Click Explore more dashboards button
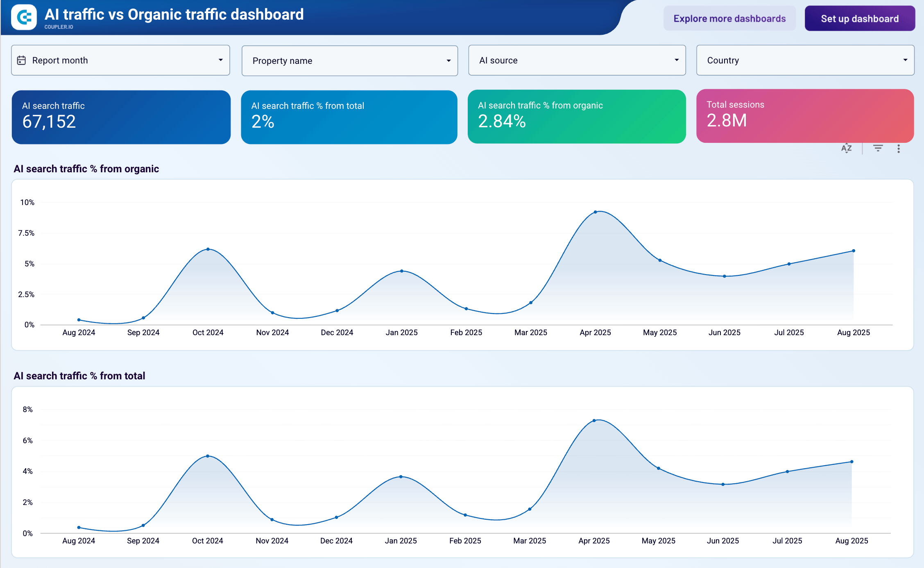This screenshot has width=924, height=568. pos(729,18)
